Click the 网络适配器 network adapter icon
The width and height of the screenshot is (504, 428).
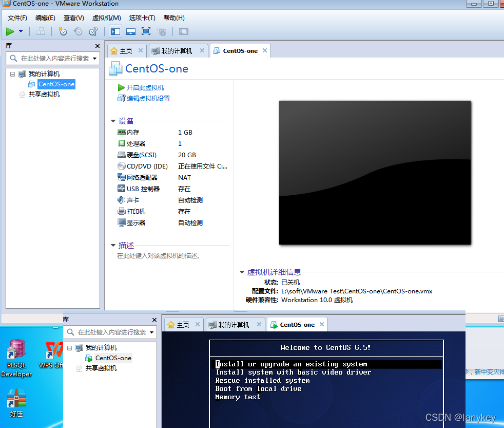(x=122, y=177)
